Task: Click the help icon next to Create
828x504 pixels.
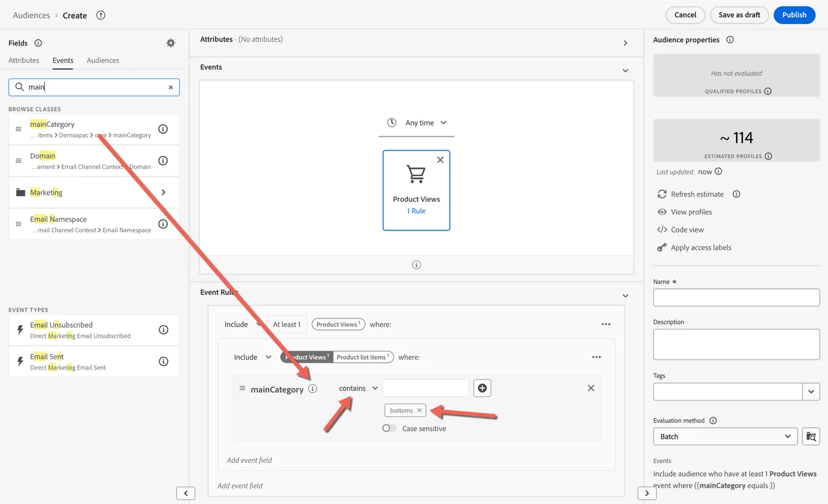Action: [101, 15]
